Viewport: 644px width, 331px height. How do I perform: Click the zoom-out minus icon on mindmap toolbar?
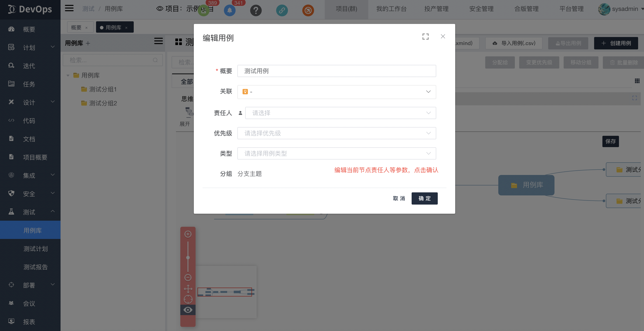188,277
